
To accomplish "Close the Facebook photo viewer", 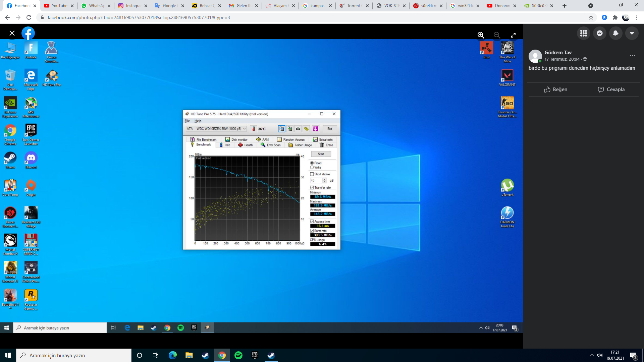I will 12,33.
